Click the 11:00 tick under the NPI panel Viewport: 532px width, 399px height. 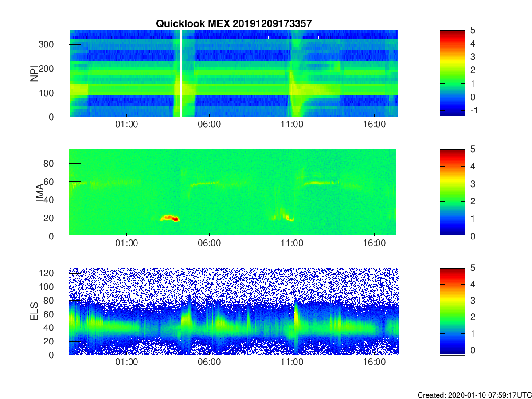(292, 125)
